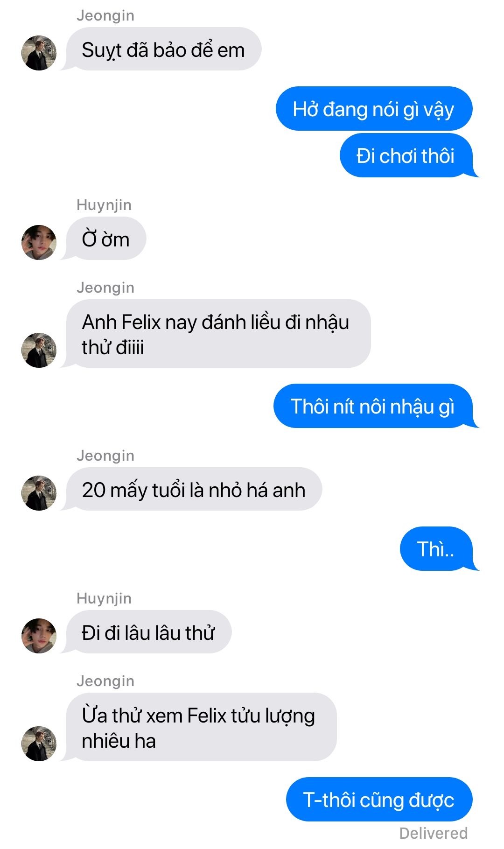Select the 'Suyt đã bảo để em' bubble
Viewport: 504px width, 849px height.
[x=162, y=49]
